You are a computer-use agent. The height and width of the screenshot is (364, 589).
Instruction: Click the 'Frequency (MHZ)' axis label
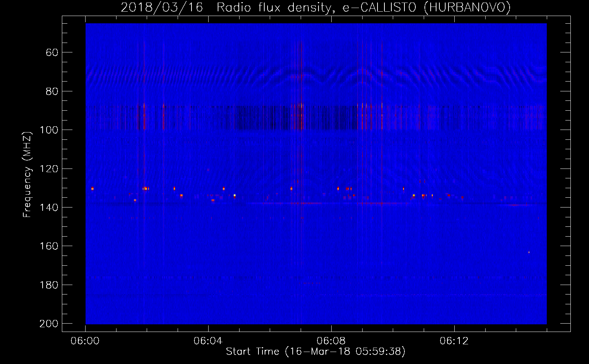pyautogui.click(x=27, y=174)
